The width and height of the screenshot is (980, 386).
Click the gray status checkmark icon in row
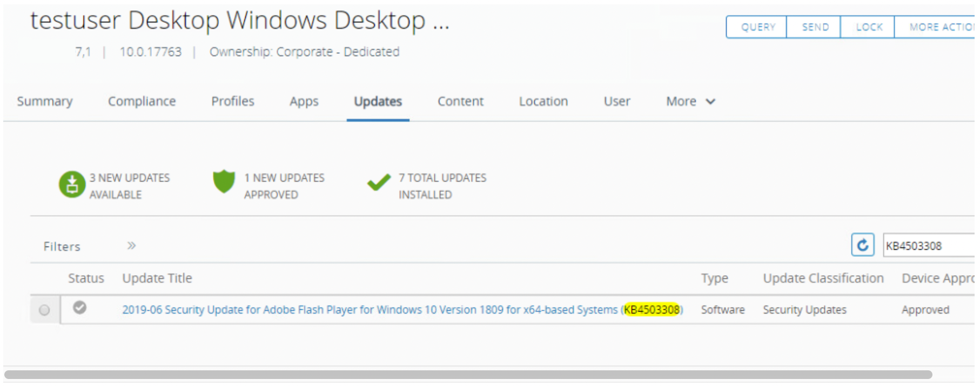coord(80,308)
